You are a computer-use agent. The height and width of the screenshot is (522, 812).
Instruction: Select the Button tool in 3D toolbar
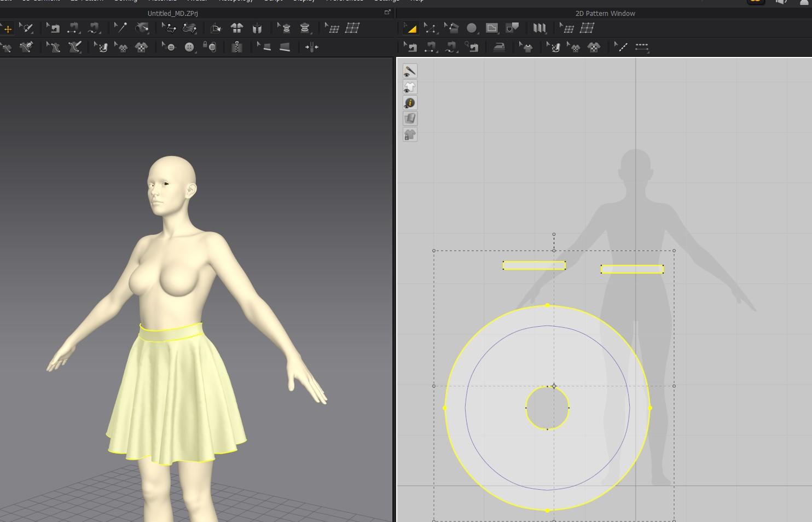[x=189, y=48]
